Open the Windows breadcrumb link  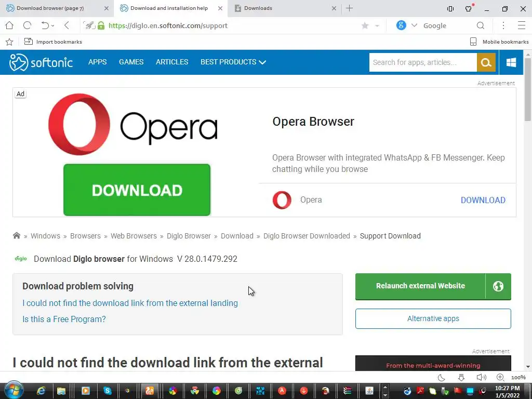(45, 236)
